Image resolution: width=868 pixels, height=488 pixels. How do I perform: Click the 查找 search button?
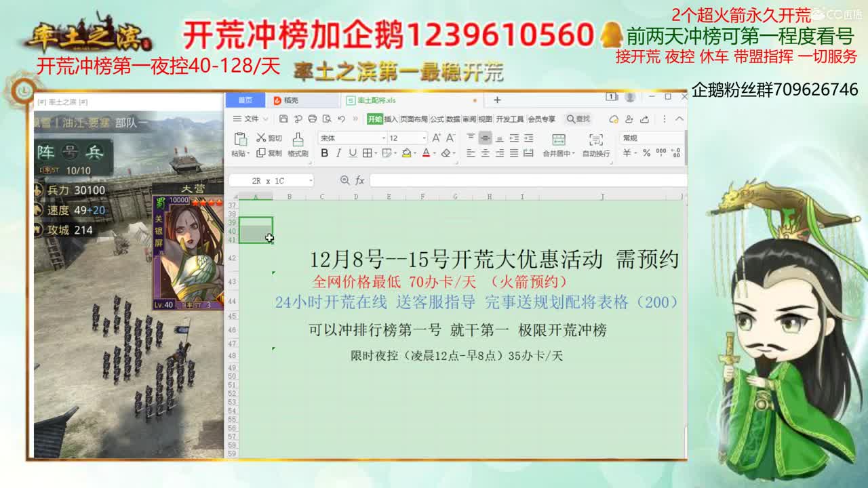point(578,119)
